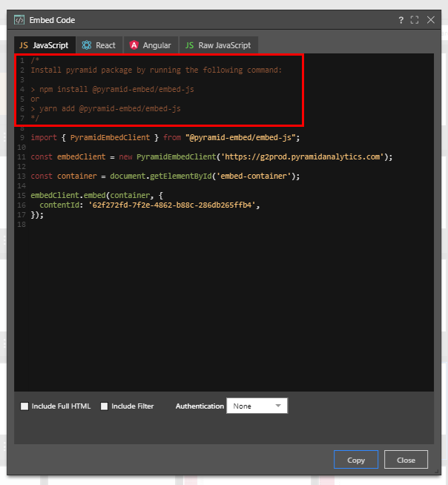Expand Embed Code dialog to fullscreen
This screenshot has width=448, height=485.
tap(415, 20)
